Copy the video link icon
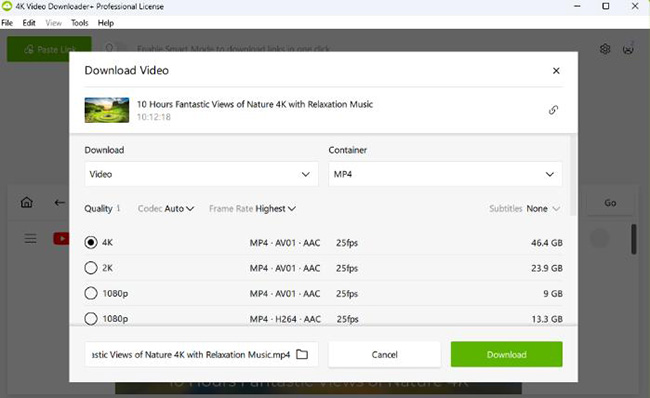 pos(553,110)
